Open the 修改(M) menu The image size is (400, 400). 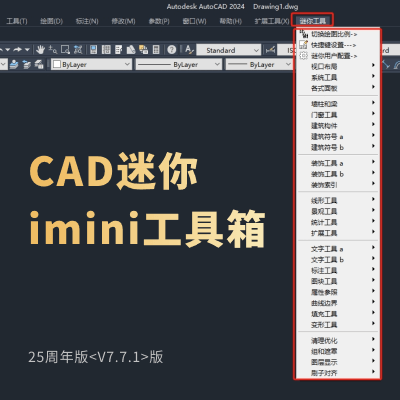[123, 21]
